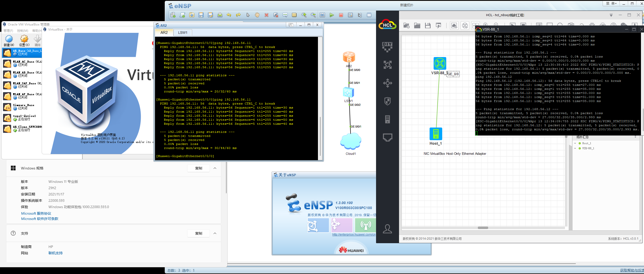Toggle interface name display in HCL toolbar
Image resolution: width=644 pixels, height=274 pixels.
454,26
